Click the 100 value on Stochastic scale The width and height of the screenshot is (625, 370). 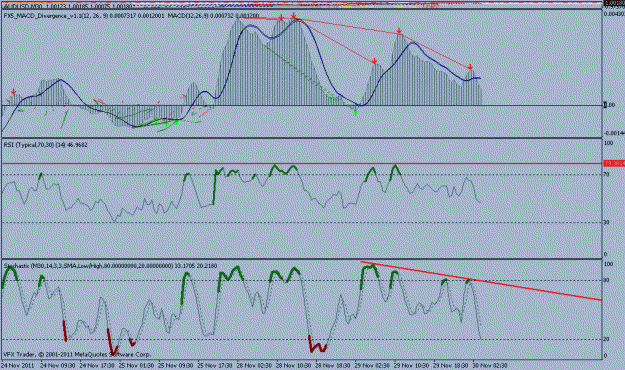(609, 264)
